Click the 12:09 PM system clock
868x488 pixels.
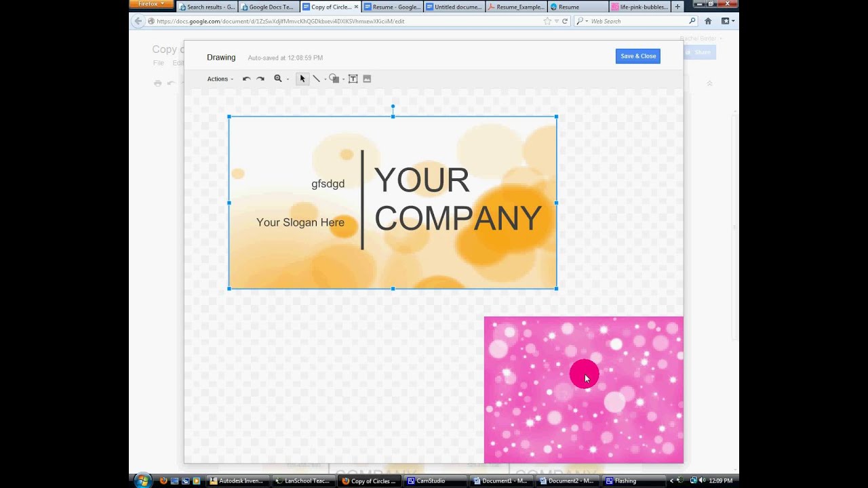[721, 481]
